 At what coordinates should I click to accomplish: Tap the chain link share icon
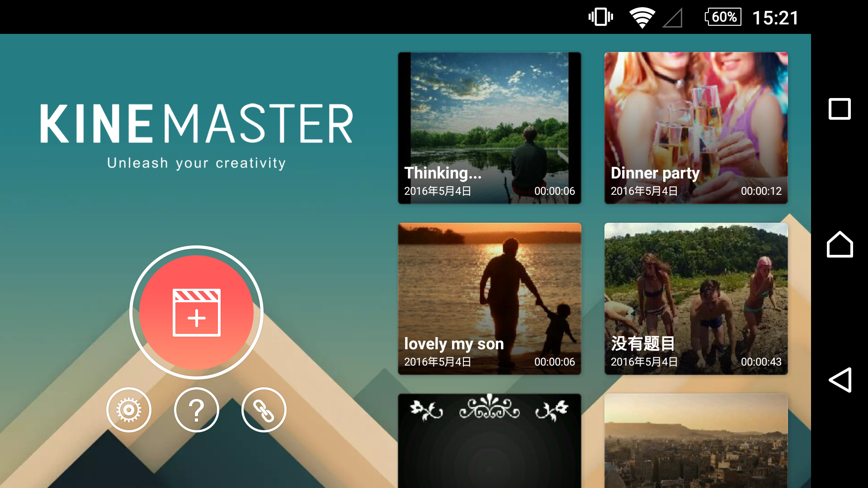coord(264,410)
